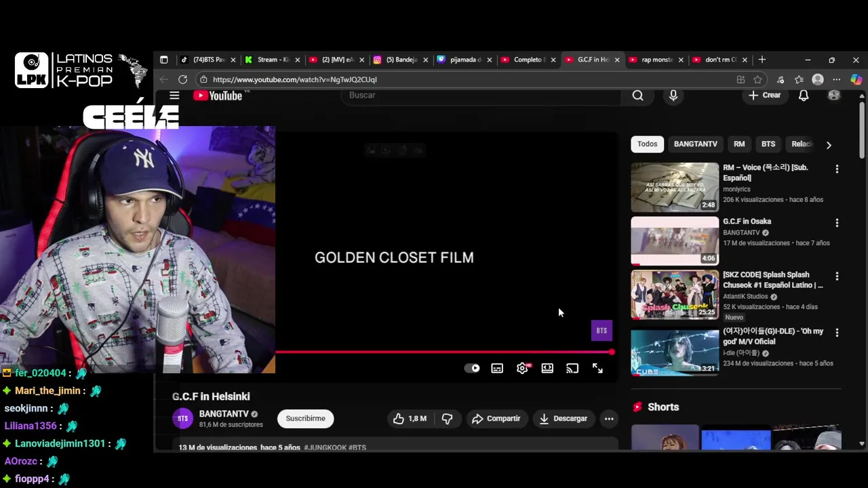Image resolution: width=868 pixels, height=488 pixels.
Task: Open RM – Voice video thumbnail
Action: coord(675,187)
